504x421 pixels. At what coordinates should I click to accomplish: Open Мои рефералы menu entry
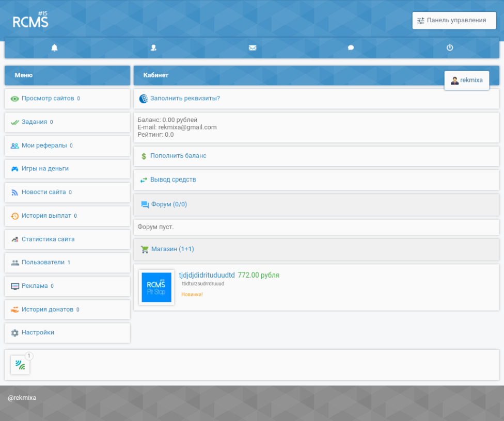pos(44,145)
